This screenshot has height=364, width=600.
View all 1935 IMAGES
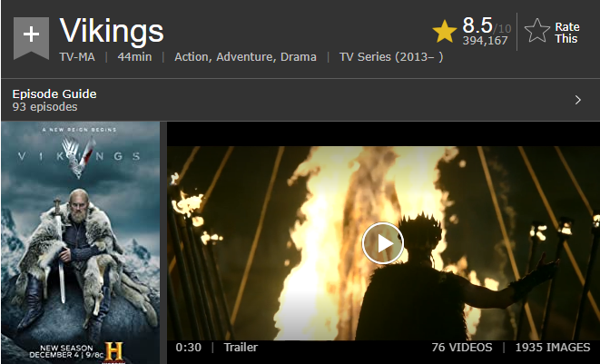(x=553, y=347)
